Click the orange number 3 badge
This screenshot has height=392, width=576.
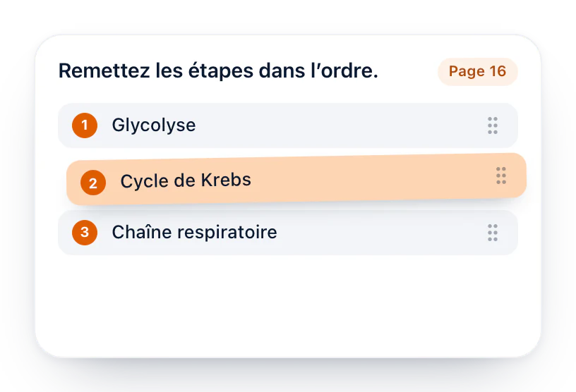tap(85, 233)
